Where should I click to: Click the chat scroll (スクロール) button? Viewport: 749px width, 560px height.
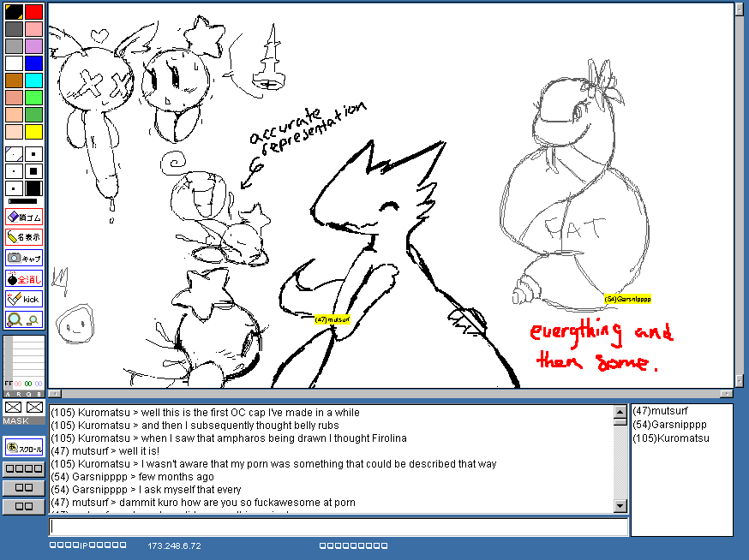tap(24, 448)
